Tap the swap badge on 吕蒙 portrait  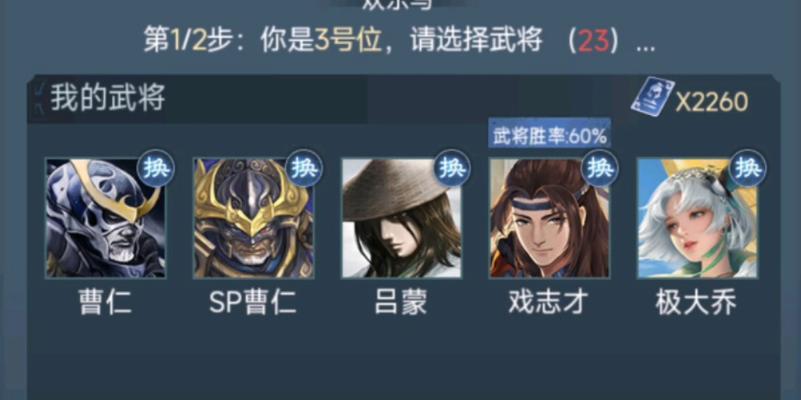point(452,169)
